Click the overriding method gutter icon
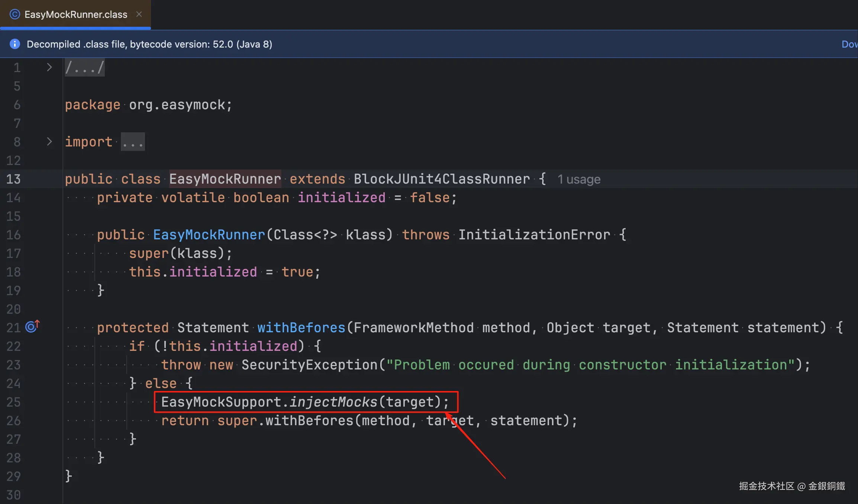 point(32,327)
